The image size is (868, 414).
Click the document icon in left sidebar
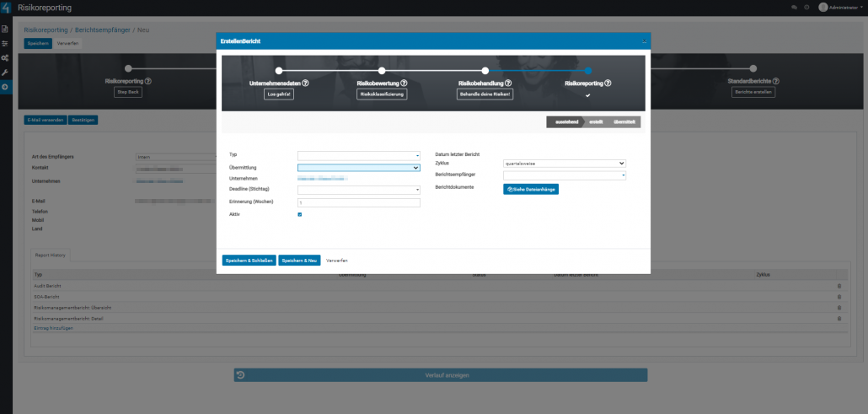(5, 30)
